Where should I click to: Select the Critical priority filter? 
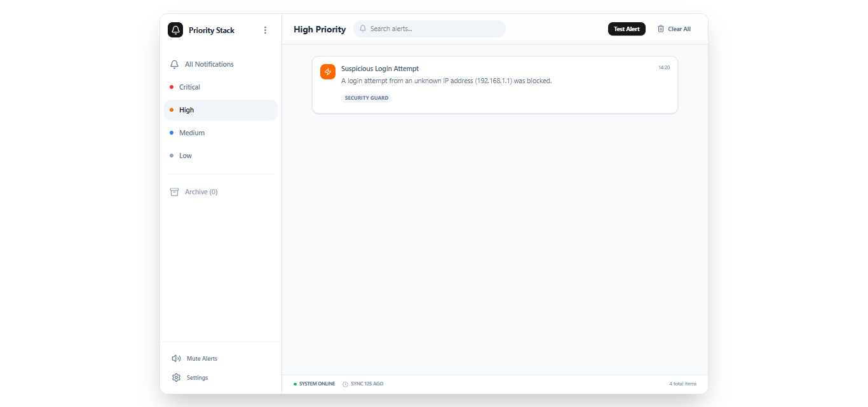(189, 87)
